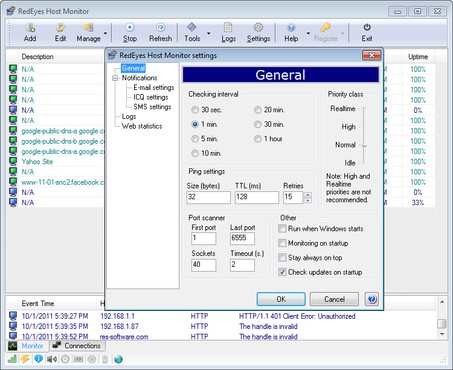The width and height of the screenshot is (453, 370).
Task: Click the monitor icon of res-software.com event
Action: (x=13, y=336)
